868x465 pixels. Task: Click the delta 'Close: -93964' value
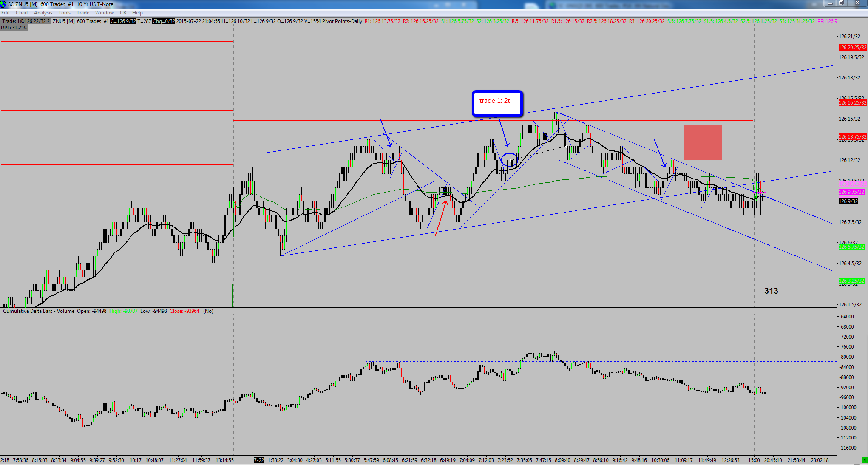(x=184, y=311)
